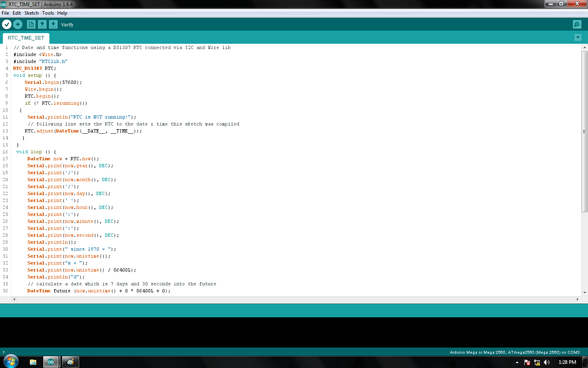Open Windows Explorer from the taskbar
Image resolution: width=588 pixels, height=368 pixels.
click(x=33, y=362)
